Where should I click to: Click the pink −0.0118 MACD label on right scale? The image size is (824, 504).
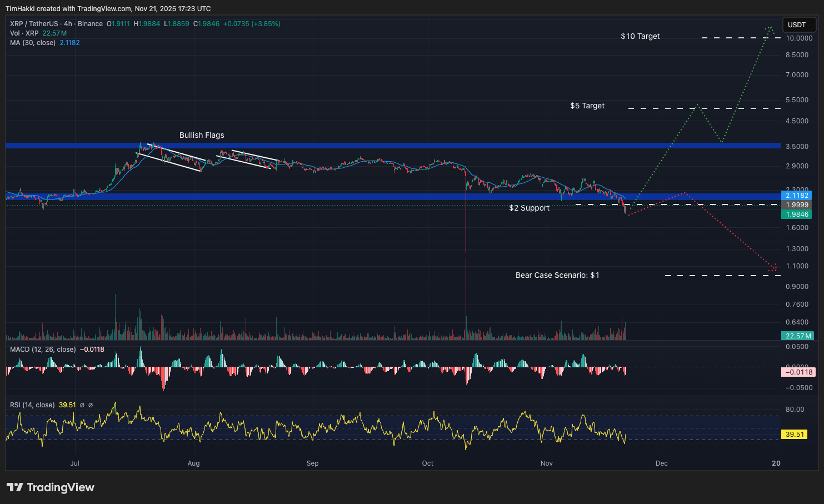point(798,372)
